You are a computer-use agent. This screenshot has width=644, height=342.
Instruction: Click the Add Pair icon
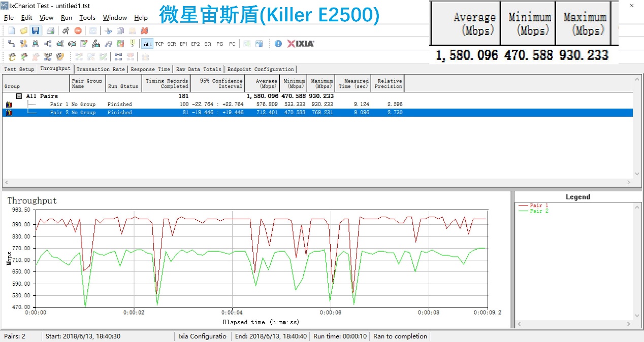[12, 44]
